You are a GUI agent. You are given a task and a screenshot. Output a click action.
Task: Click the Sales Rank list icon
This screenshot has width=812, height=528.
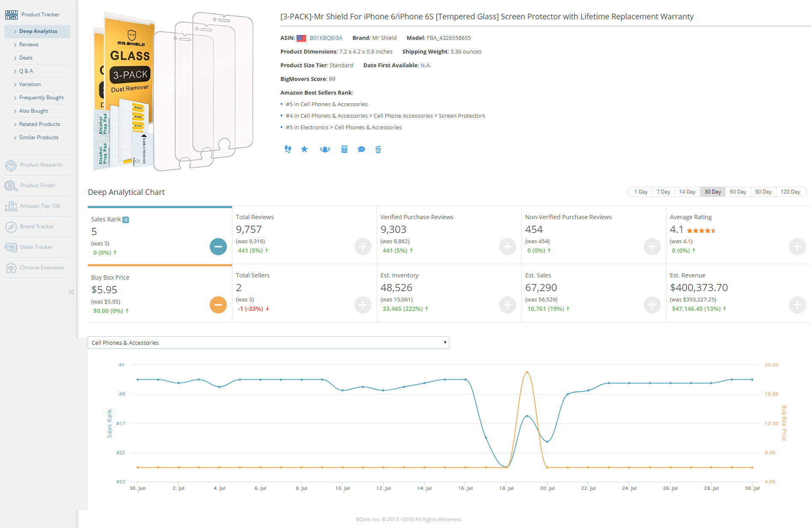tap(126, 220)
